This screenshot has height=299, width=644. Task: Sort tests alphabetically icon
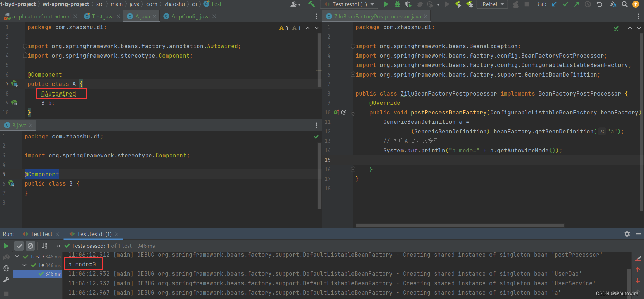click(x=44, y=246)
